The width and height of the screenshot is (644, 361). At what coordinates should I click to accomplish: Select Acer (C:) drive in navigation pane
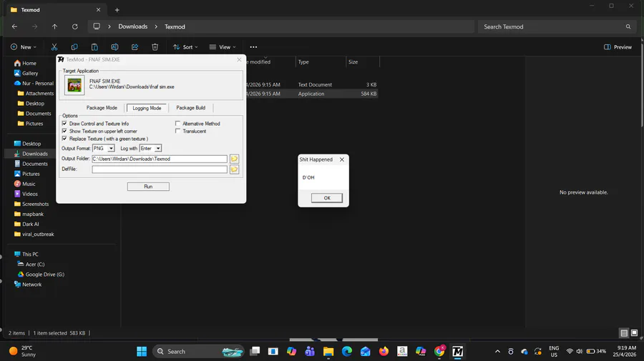(x=35, y=264)
